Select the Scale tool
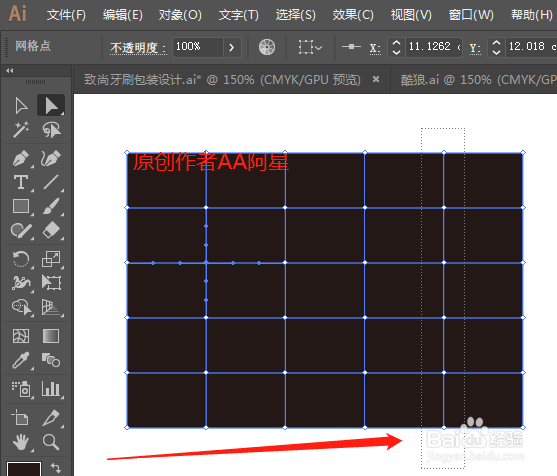Viewport: 557px width, 476px height. click(51, 259)
